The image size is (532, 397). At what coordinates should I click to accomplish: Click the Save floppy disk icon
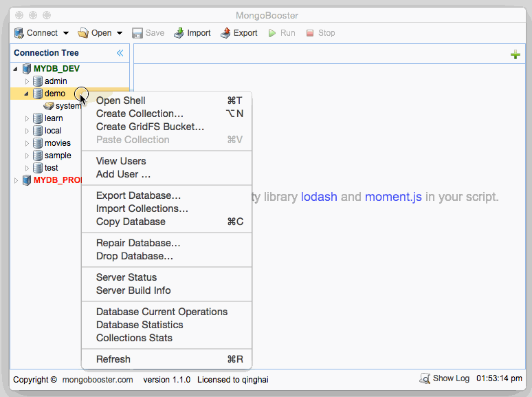point(137,33)
